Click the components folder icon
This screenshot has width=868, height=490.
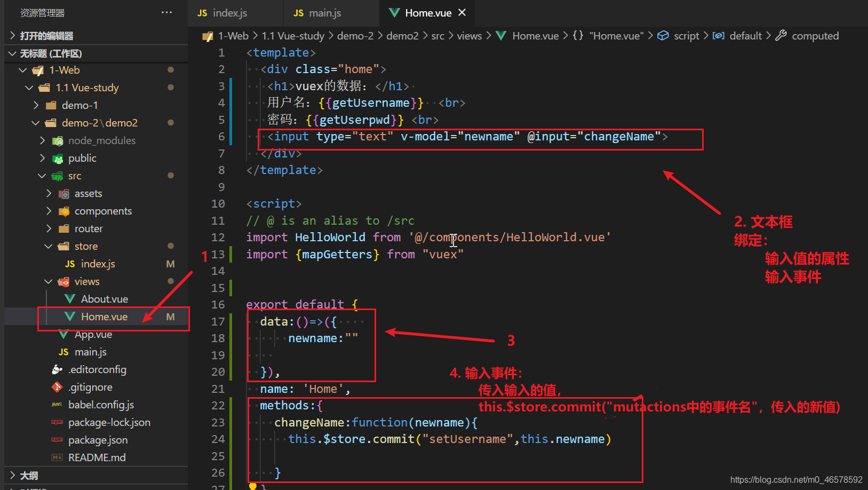64,211
